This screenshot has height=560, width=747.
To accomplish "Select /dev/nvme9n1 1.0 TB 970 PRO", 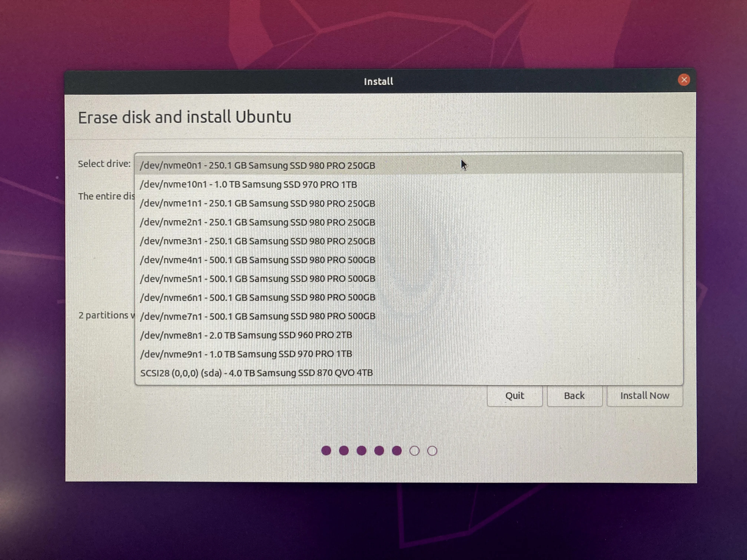I will (246, 354).
